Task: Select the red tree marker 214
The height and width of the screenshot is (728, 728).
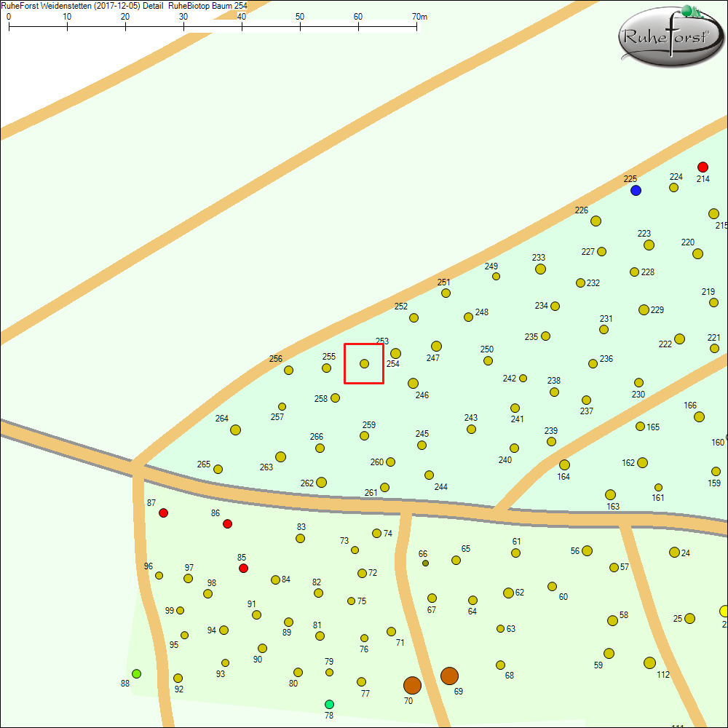Action: [x=703, y=167]
